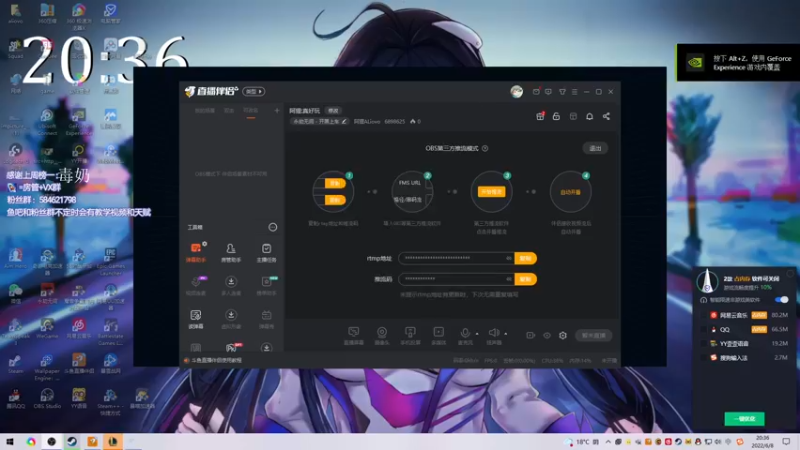Switch to the first scene tab in left panel
Image resolution: width=800 pixels, height=450 pixels.
pyautogui.click(x=205, y=111)
